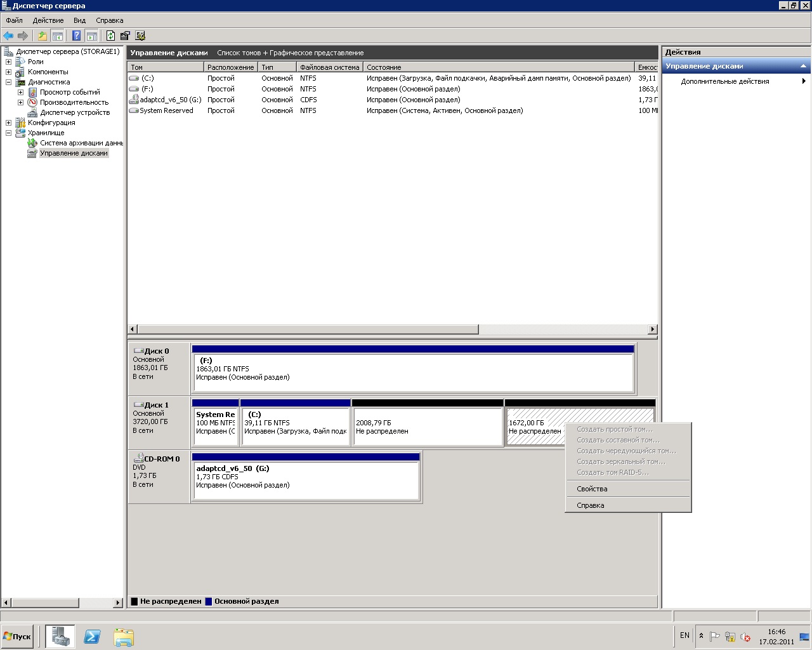Click the network warning tray icon
This screenshot has height=650, width=812.
click(730, 637)
